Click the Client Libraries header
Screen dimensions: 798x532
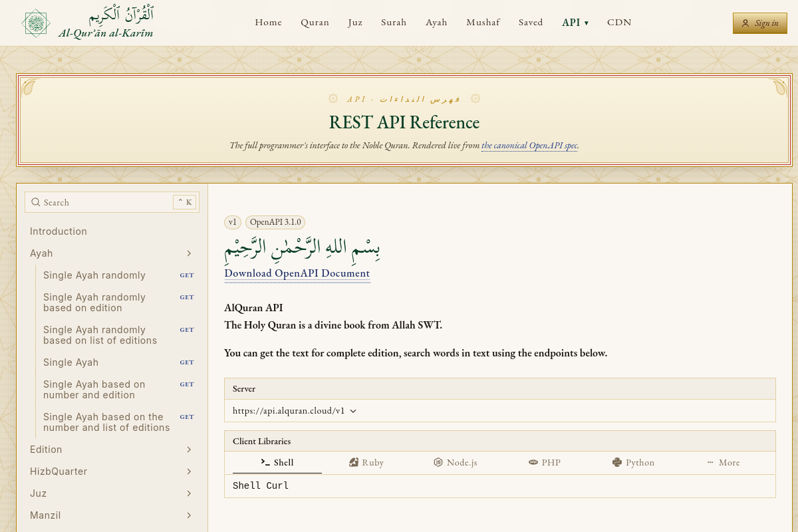point(500,441)
